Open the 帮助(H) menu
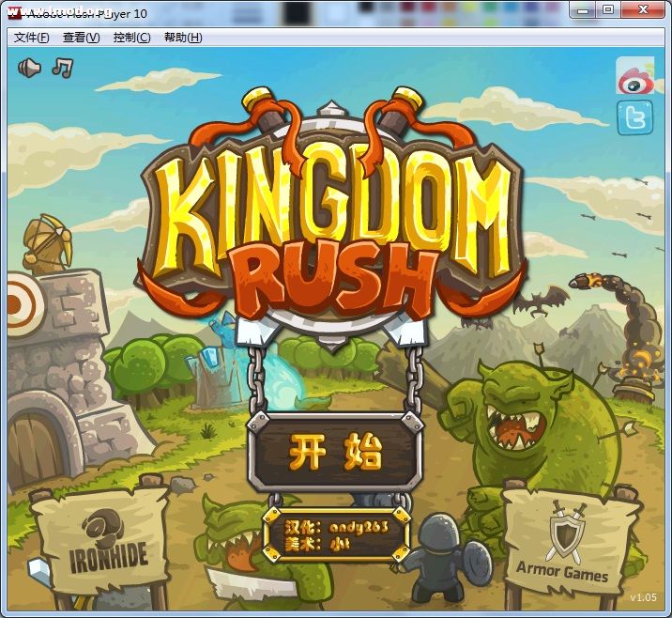The image size is (672, 618). 183,38
